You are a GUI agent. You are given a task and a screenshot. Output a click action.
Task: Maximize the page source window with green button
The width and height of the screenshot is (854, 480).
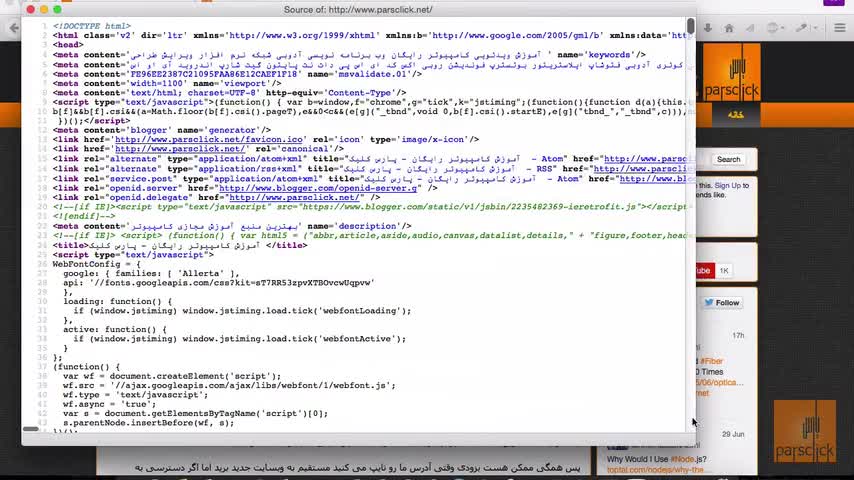tap(57, 9)
